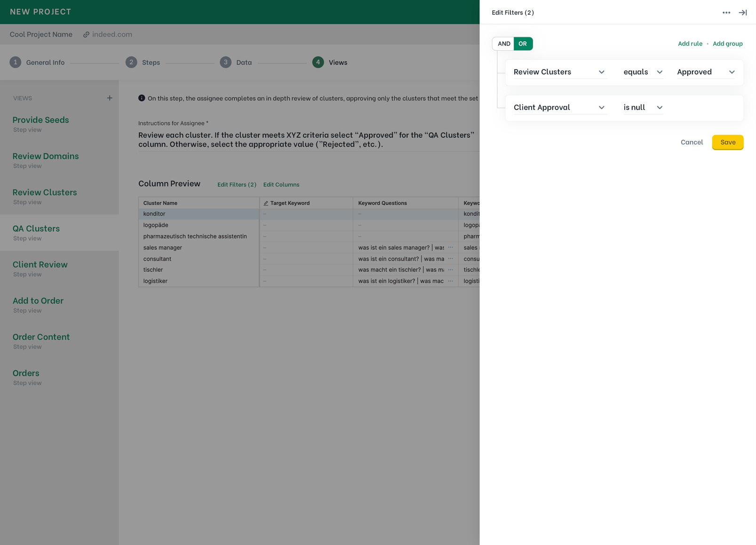Image resolution: width=756 pixels, height=545 pixels.
Task: Select the consultant cluster cell
Action: pos(199,259)
